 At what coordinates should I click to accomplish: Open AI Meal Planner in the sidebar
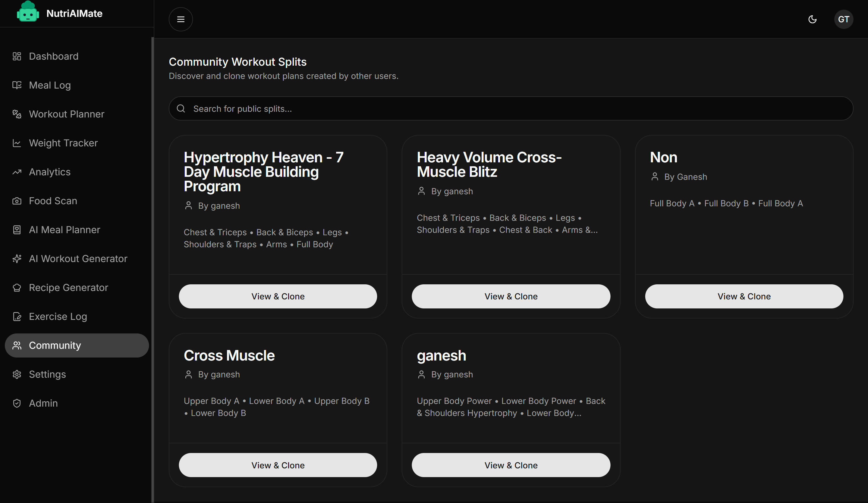[x=64, y=230]
